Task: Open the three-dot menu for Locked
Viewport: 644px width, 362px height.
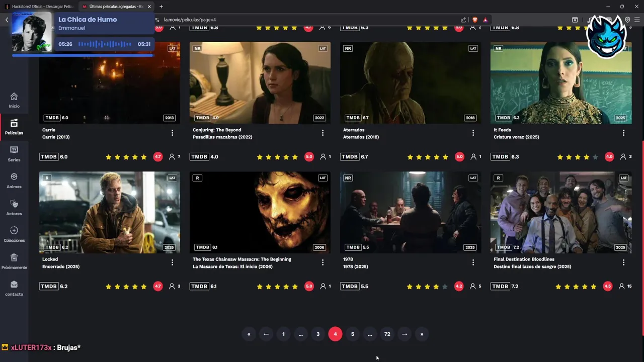Action: [172, 262]
